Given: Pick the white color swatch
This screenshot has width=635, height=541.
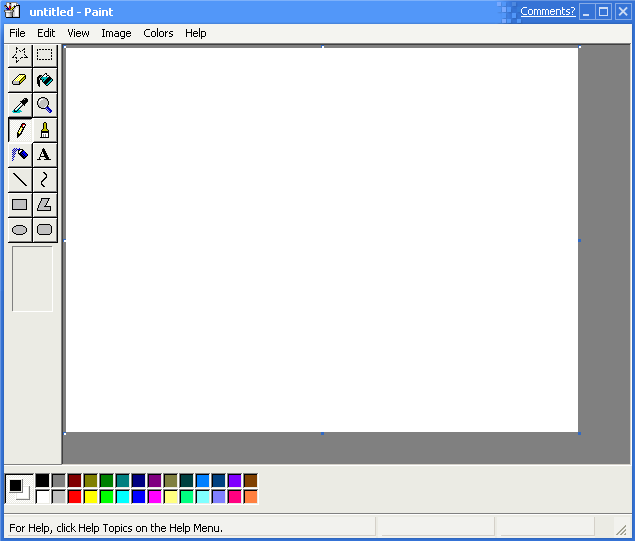Looking at the screenshot, I should point(42,497).
